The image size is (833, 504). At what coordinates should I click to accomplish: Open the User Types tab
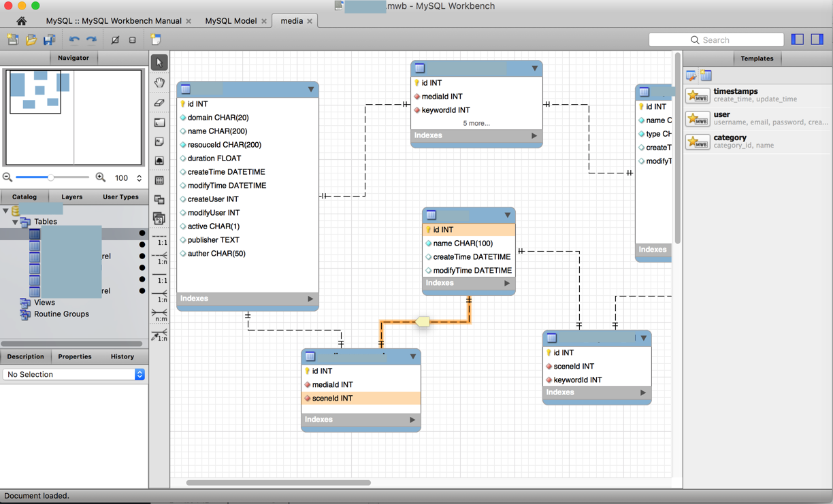tap(120, 197)
